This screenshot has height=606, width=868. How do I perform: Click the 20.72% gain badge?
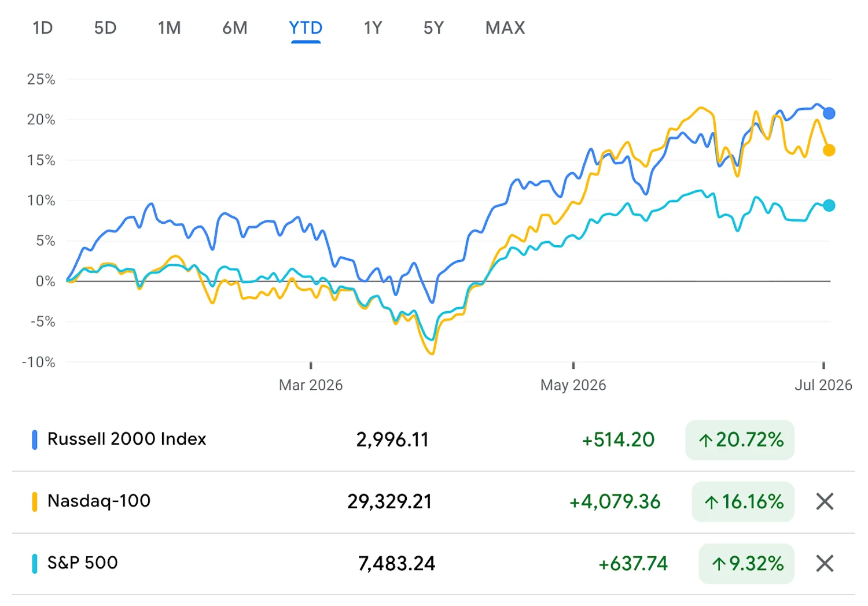pos(740,440)
